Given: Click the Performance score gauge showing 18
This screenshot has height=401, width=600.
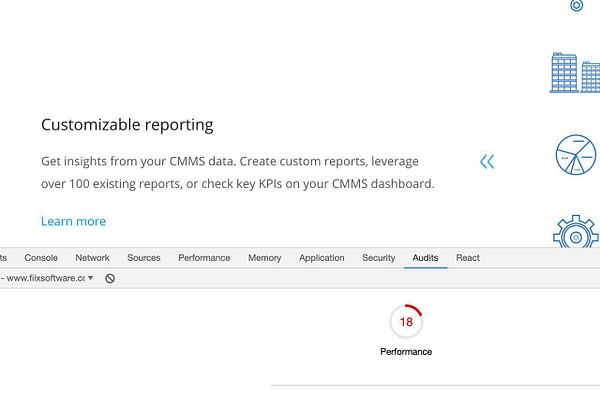Looking at the screenshot, I should 406,322.
